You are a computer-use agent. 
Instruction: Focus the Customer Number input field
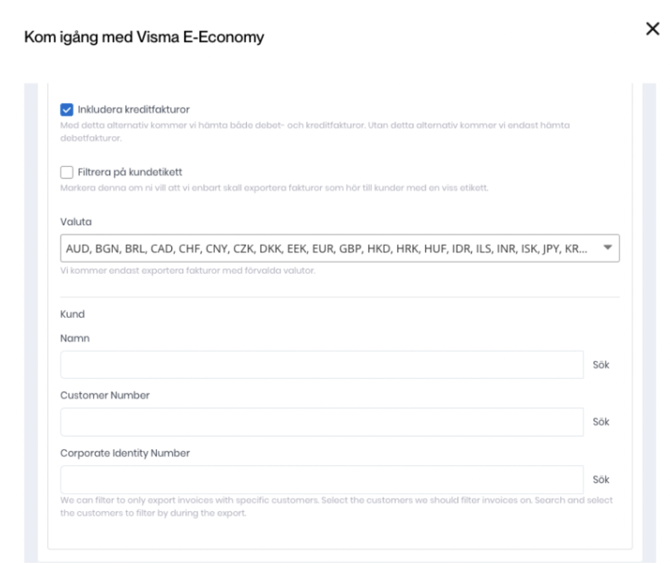coord(321,422)
